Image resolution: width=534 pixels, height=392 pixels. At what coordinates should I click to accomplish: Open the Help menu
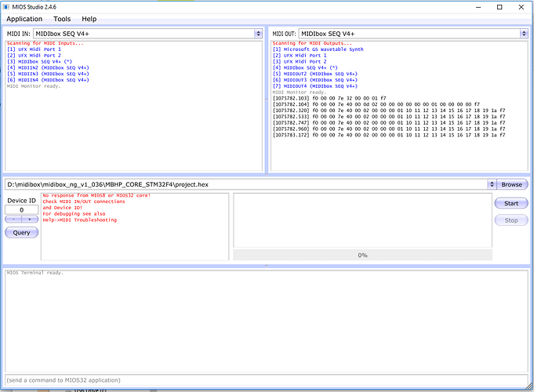tap(89, 19)
